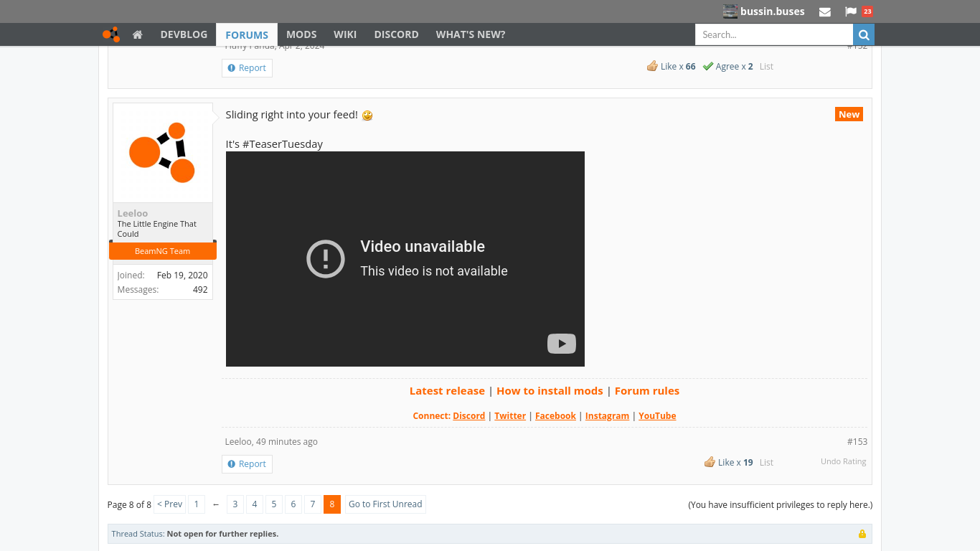This screenshot has height=551, width=980.
Task: List ratings for post #153
Action: click(x=766, y=462)
